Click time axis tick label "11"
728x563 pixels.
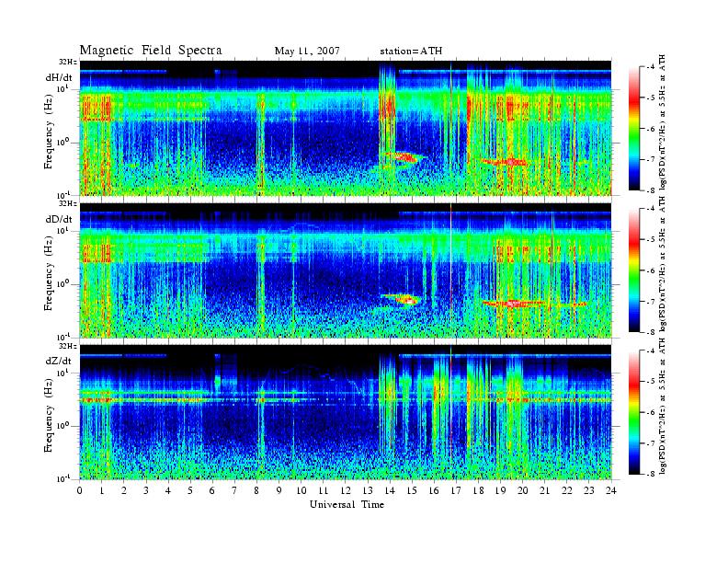324,491
